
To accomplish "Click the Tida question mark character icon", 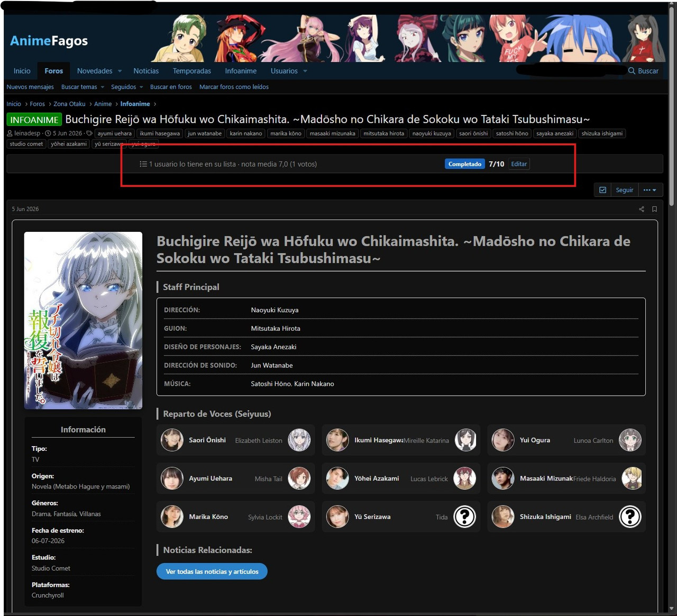I will pos(465,517).
